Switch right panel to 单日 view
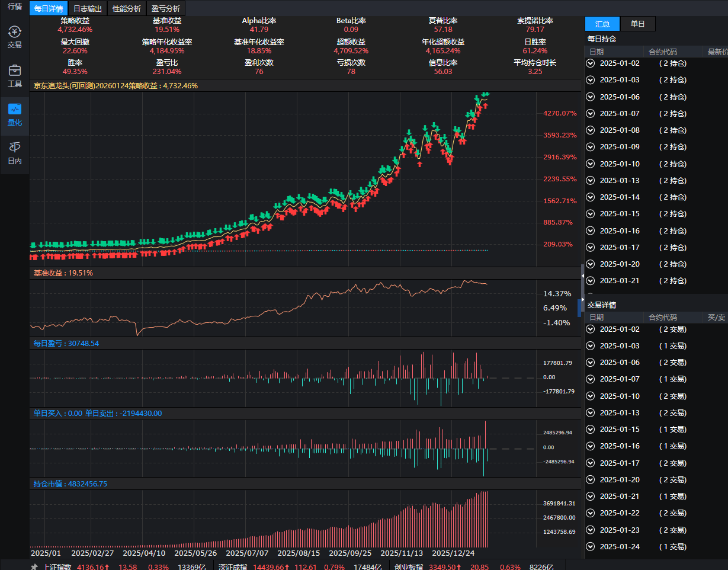Image resolution: width=728 pixels, height=570 pixels. point(637,24)
